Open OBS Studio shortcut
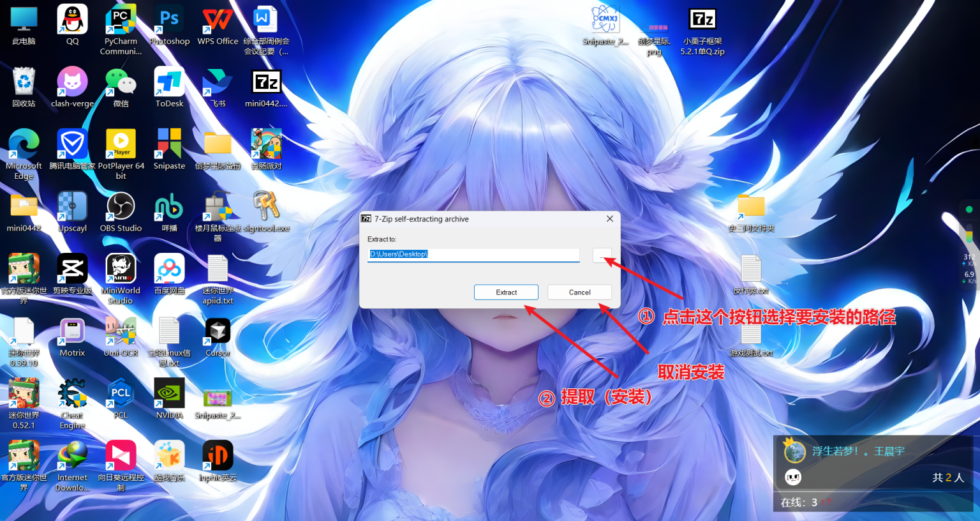This screenshot has height=521, width=980. [x=121, y=213]
